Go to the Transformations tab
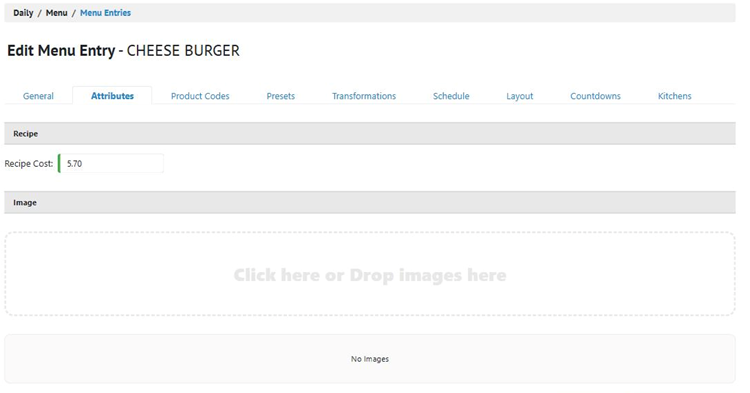Viewport: 750px width, 393px height. tap(364, 96)
